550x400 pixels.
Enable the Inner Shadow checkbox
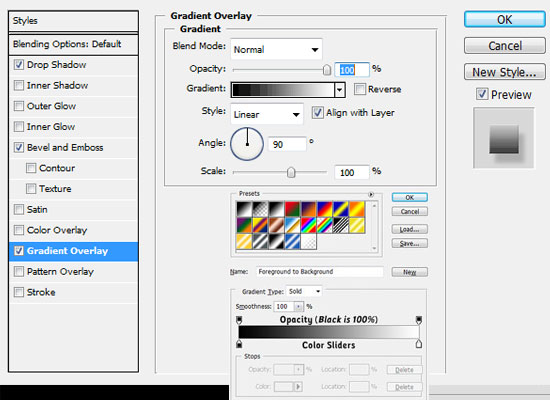tap(19, 85)
